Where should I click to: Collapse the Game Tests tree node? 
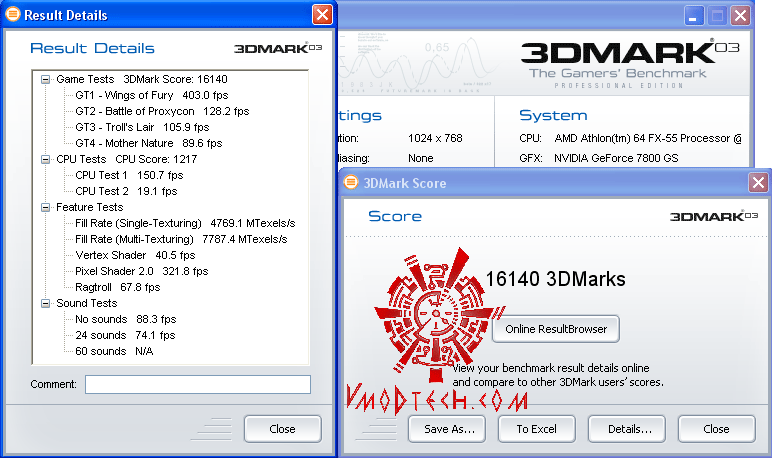point(45,79)
